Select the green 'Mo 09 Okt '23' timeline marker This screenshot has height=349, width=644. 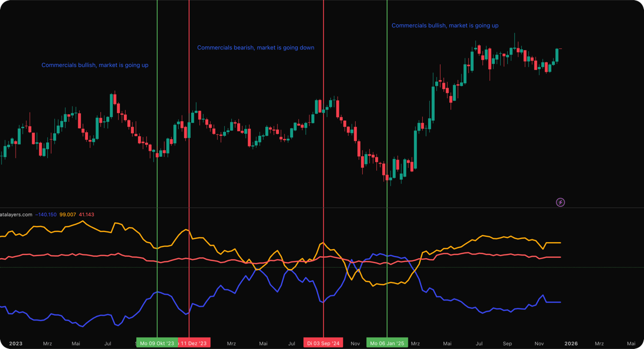pos(157,342)
